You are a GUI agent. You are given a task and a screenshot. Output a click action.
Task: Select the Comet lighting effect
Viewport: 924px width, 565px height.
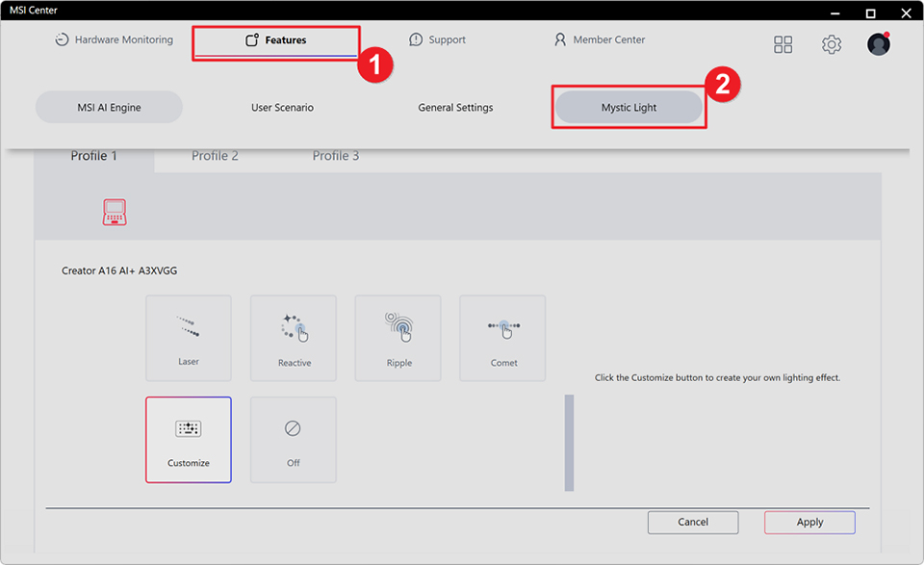[x=502, y=338]
